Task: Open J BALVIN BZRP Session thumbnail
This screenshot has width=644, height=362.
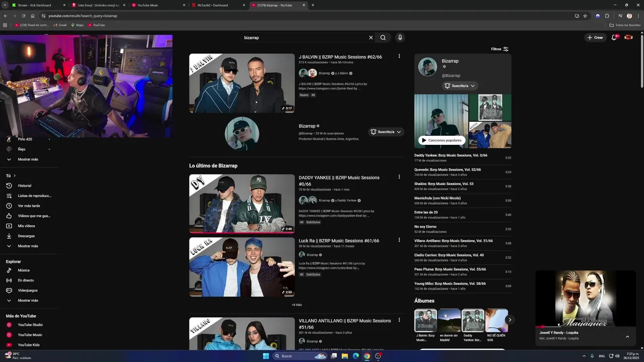Action: (242, 83)
